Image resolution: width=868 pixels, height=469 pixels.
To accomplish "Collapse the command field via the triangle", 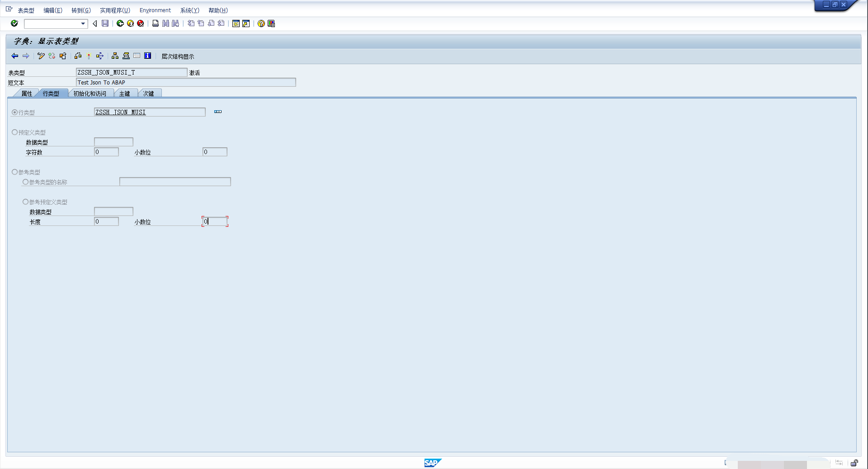I will pos(95,23).
